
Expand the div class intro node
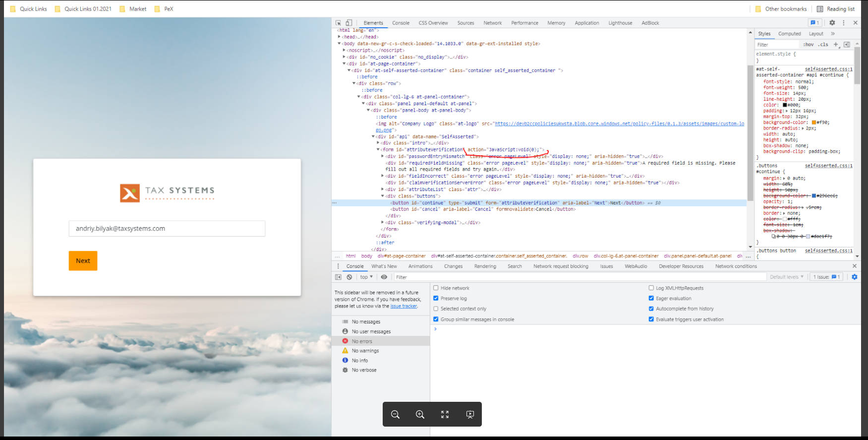pyautogui.click(x=378, y=143)
